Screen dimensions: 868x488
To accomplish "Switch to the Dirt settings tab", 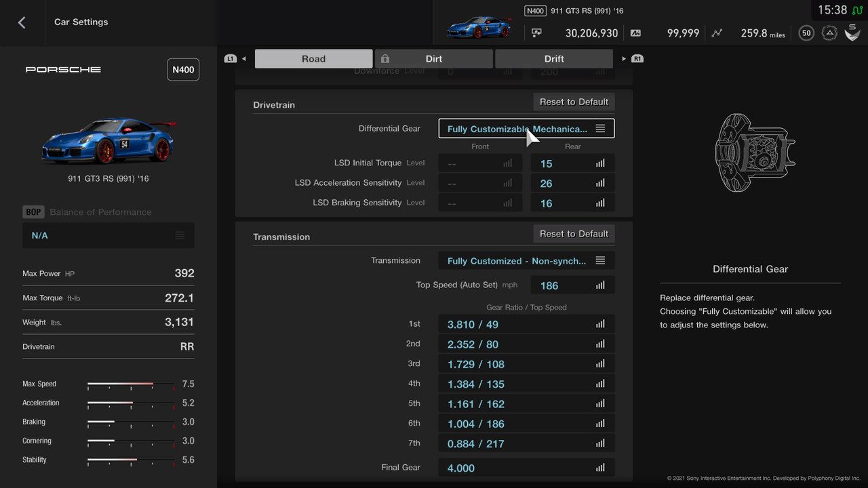I will click(434, 59).
